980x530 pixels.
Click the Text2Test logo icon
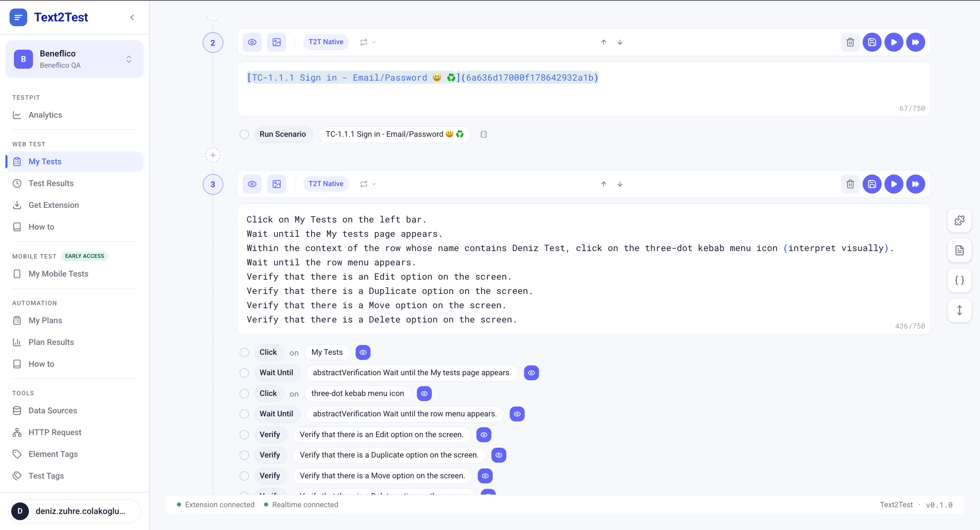[18, 17]
